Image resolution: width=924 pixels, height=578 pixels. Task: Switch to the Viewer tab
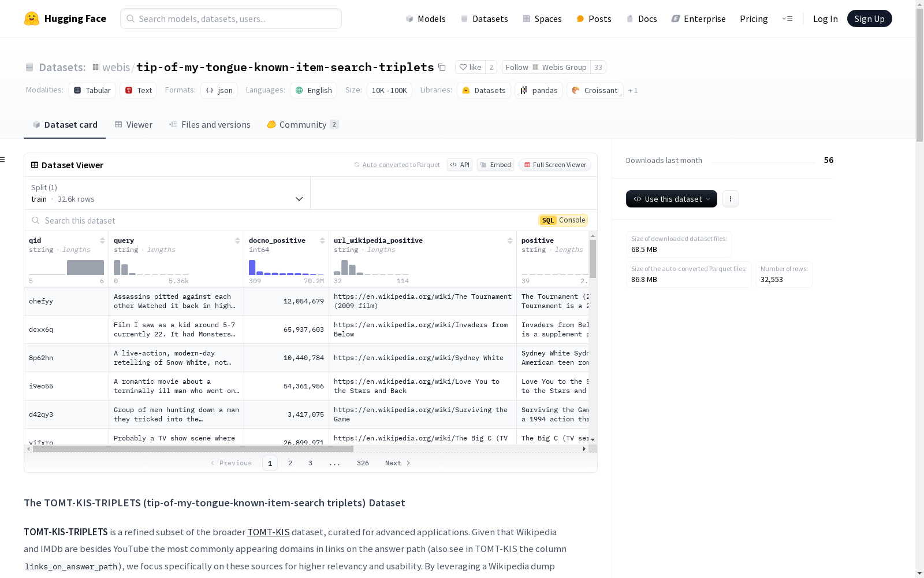[x=133, y=125]
